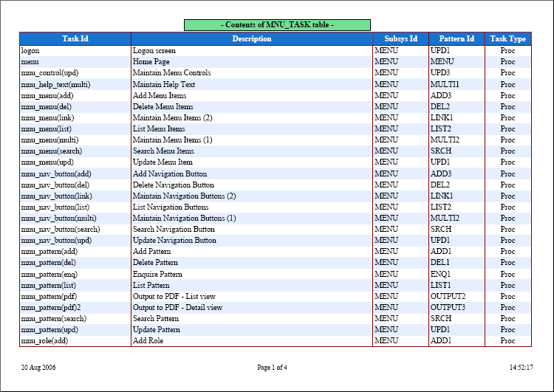Click the MULTI1 pattern id cell

(445, 84)
